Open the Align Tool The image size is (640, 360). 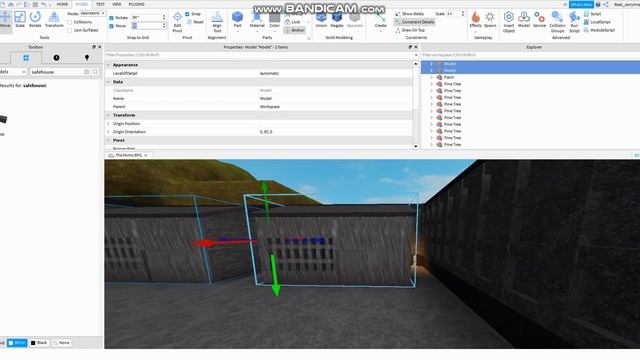(x=217, y=22)
